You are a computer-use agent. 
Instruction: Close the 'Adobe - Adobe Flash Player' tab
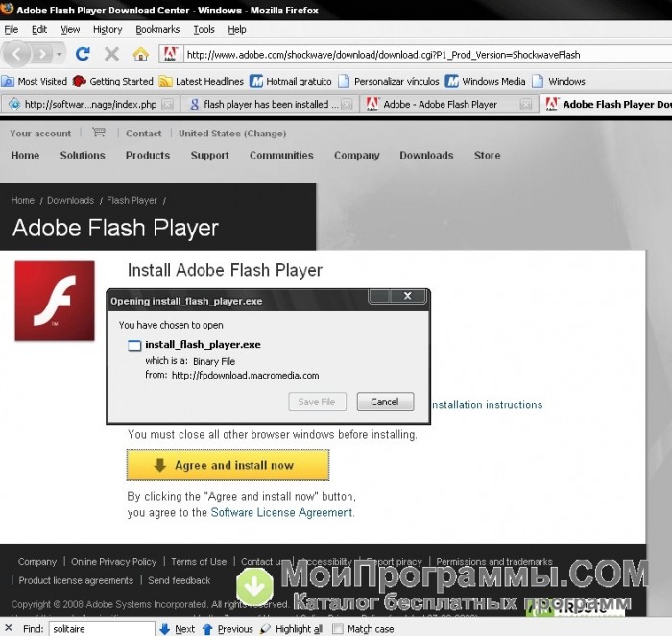click(x=526, y=104)
